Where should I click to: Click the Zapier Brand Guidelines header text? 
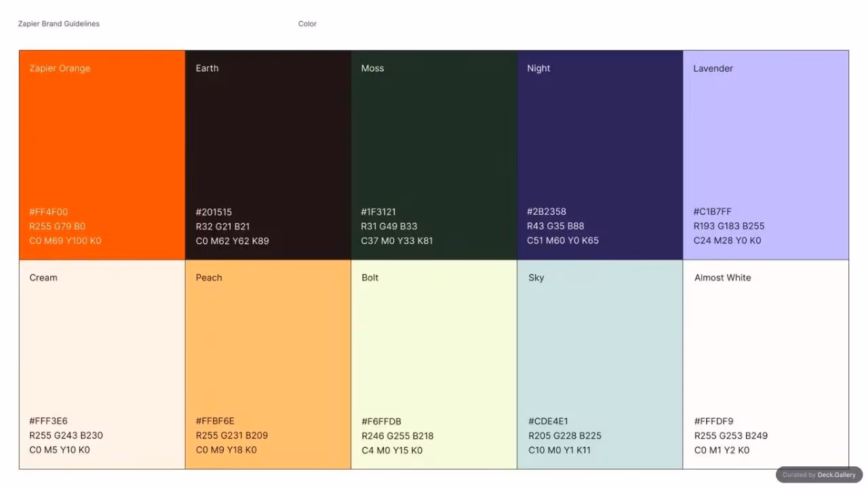59,24
